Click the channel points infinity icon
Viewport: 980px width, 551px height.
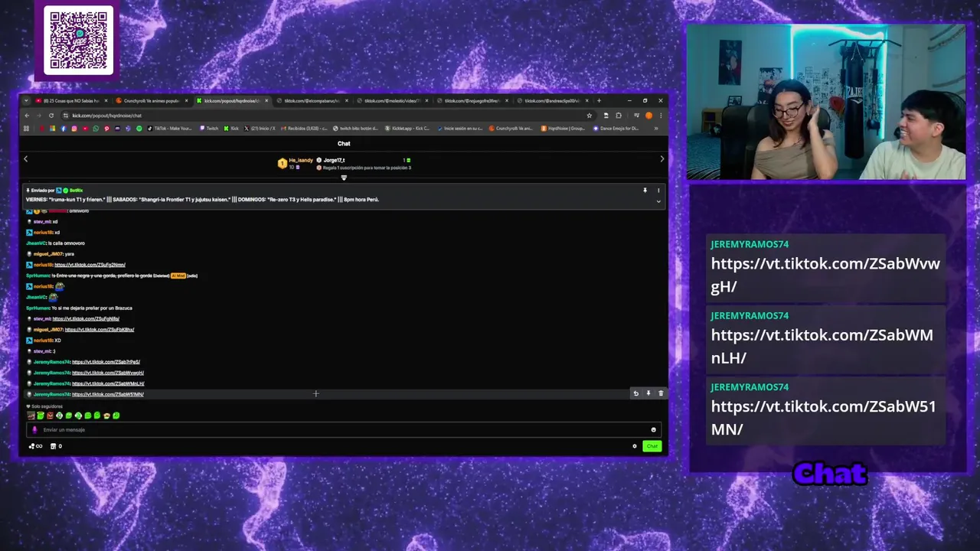coord(35,446)
